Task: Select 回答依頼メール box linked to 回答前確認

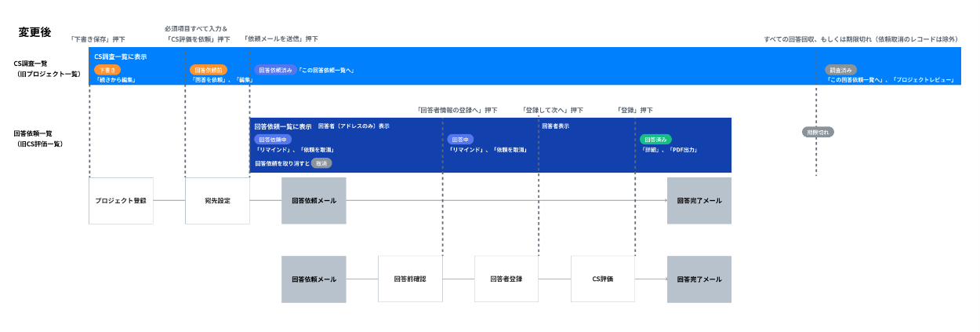Action: pos(314,279)
